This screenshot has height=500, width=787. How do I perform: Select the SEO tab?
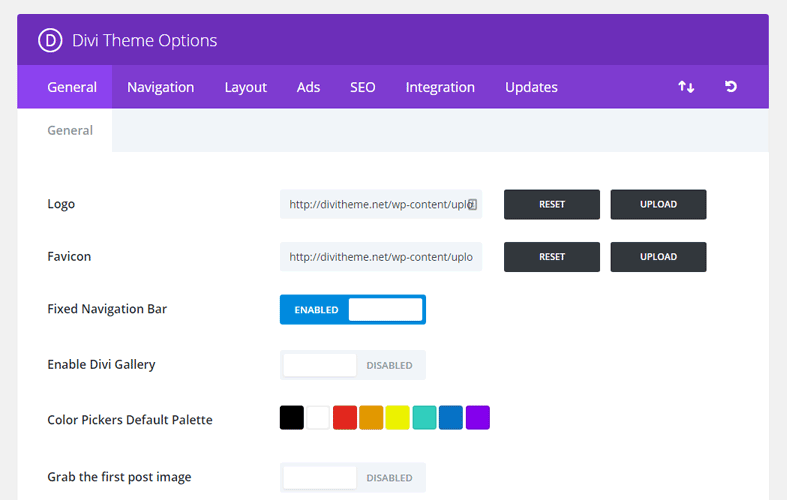[x=362, y=87]
